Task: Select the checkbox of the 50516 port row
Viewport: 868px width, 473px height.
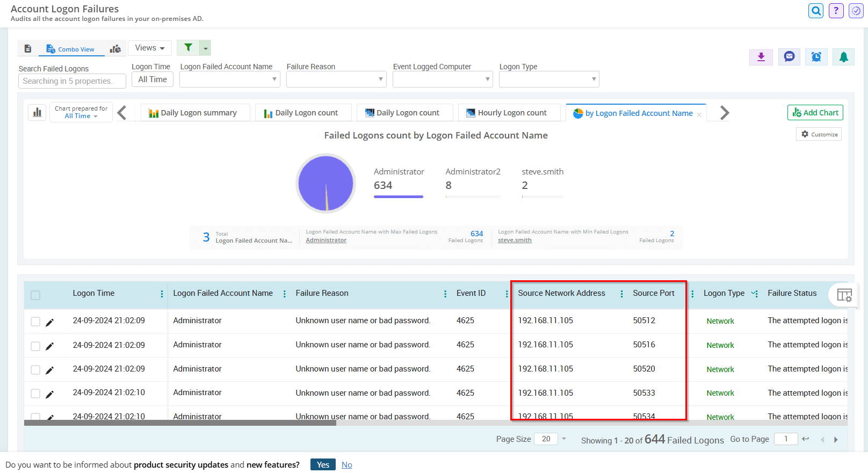Action: point(35,346)
